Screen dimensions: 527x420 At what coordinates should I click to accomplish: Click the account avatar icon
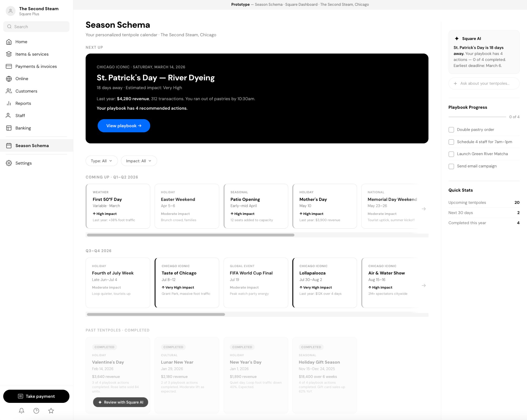(11, 11)
